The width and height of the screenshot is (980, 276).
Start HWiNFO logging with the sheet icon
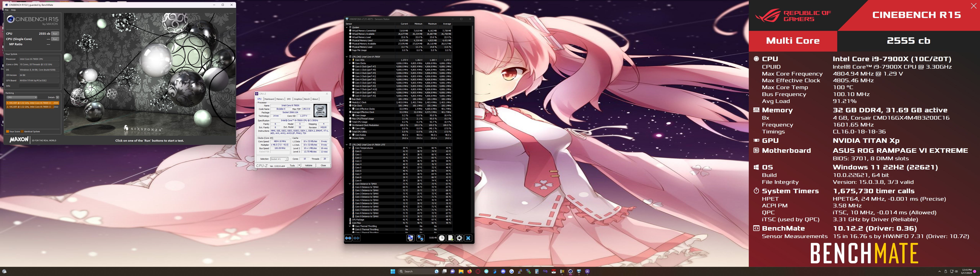click(x=450, y=238)
